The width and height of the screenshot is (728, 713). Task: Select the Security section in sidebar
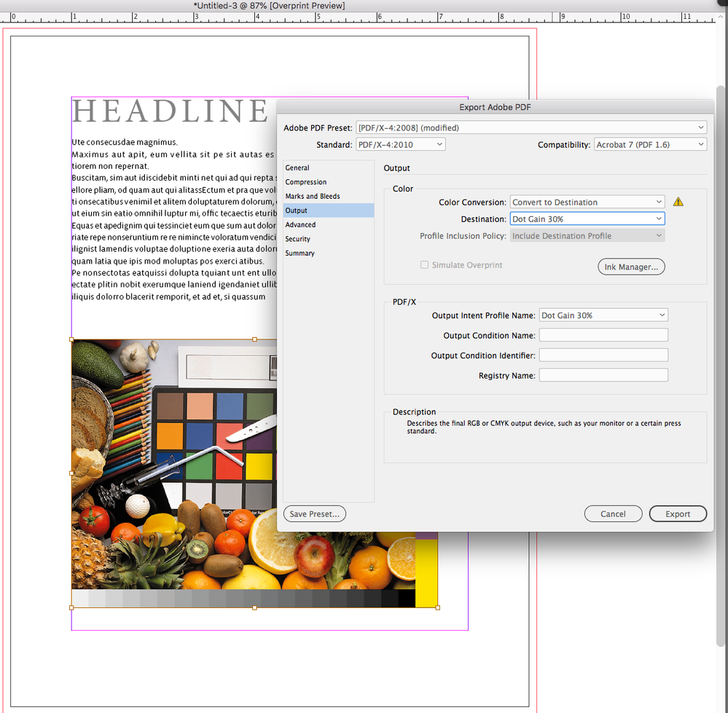tap(328, 239)
